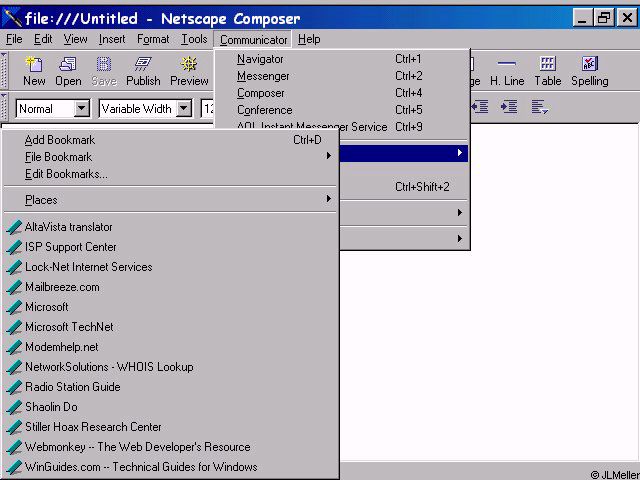This screenshot has height=480, width=640.
Task: Click the decrease indent icon
Action: [x=480, y=107]
